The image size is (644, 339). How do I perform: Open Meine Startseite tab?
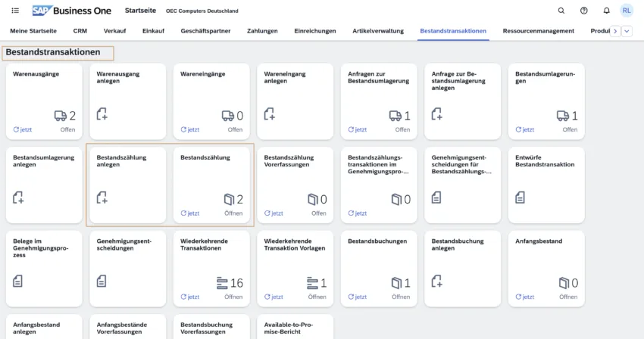pyautogui.click(x=33, y=31)
